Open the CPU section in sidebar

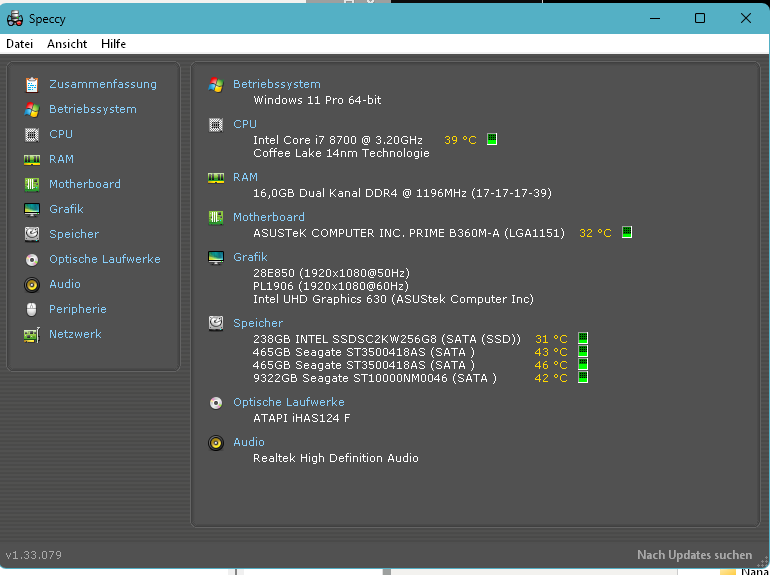tap(61, 135)
